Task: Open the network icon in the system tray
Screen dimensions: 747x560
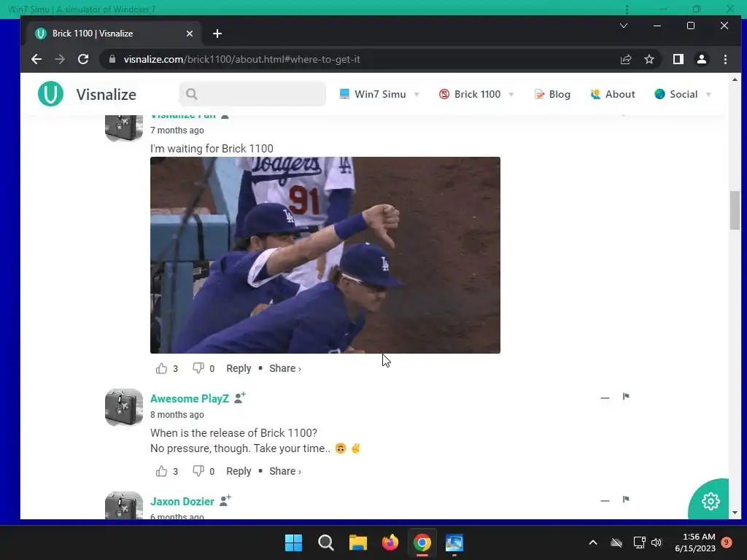Action: click(639, 542)
